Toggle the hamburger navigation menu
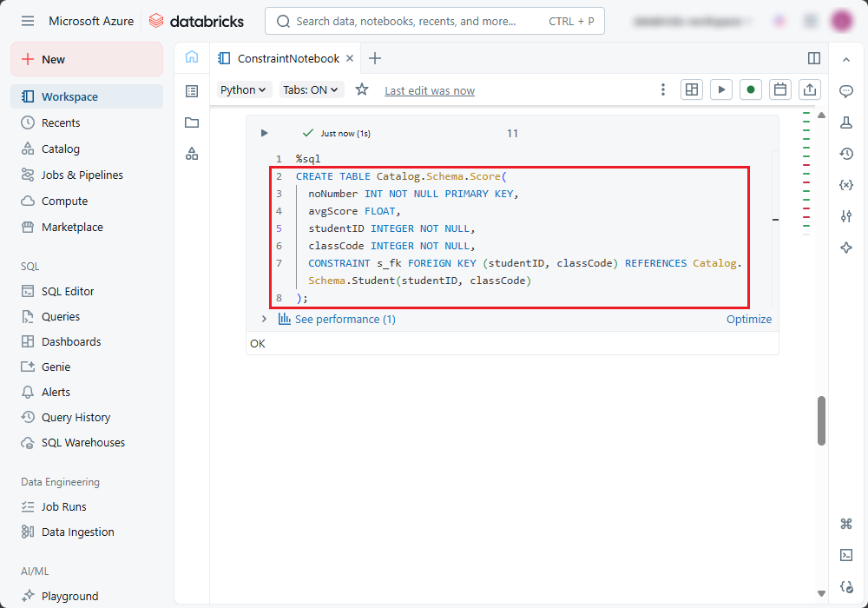 pyautogui.click(x=28, y=21)
